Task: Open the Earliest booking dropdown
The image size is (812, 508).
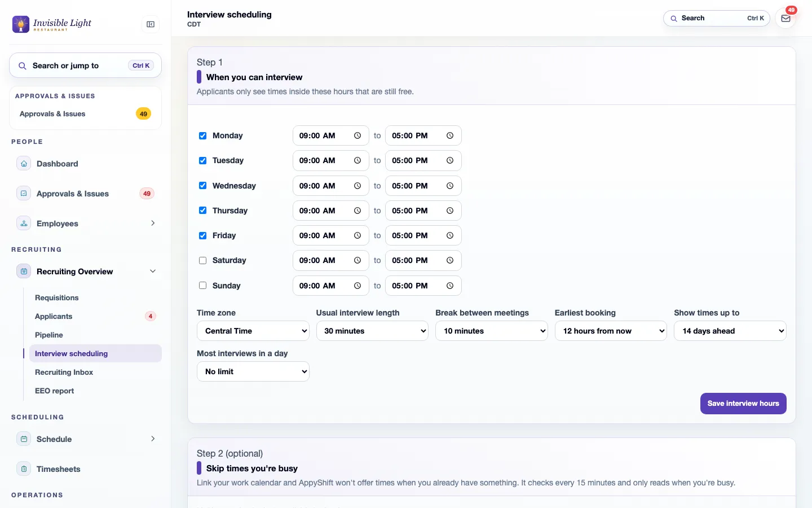Action: 611,331
